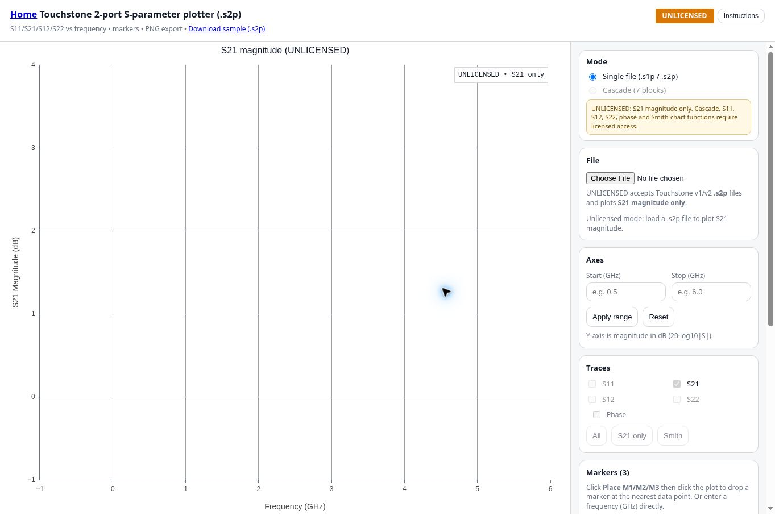Click the 'Traces' section heading
Viewport: 775px width, 532px height.
[x=598, y=368]
